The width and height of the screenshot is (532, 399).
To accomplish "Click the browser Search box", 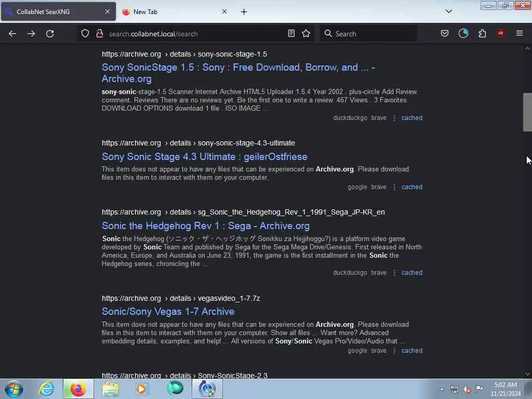I will [368, 34].
